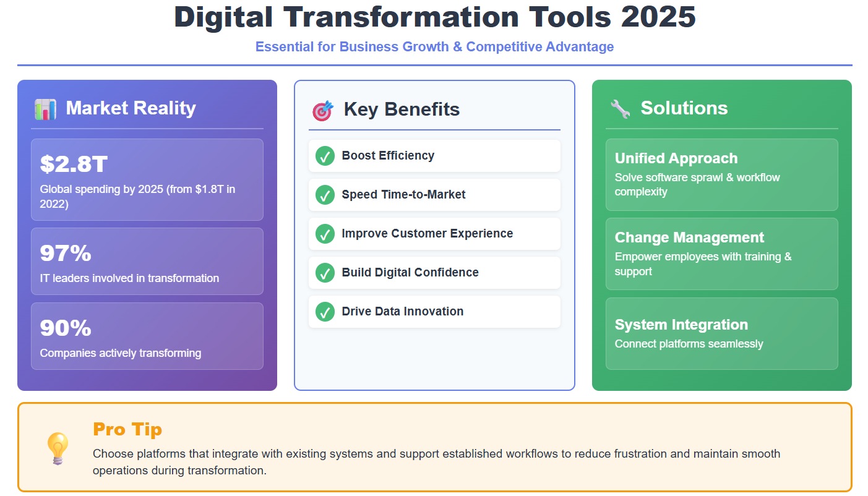868x496 pixels.
Task: Expand the $2.8T global spending card
Action: pos(147,179)
